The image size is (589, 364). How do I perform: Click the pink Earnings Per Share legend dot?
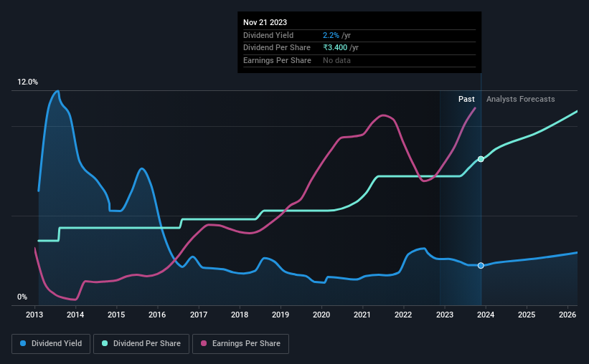(x=204, y=343)
